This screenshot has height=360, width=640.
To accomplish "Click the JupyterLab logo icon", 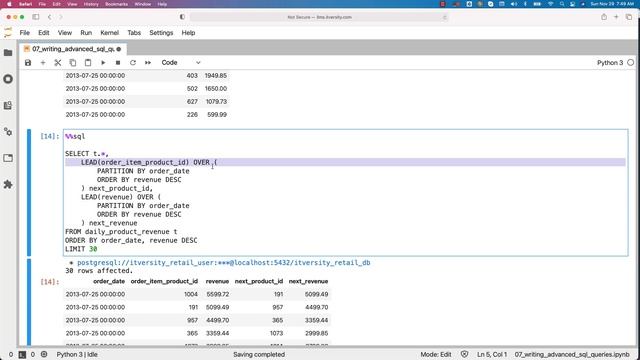I will point(8,33).
